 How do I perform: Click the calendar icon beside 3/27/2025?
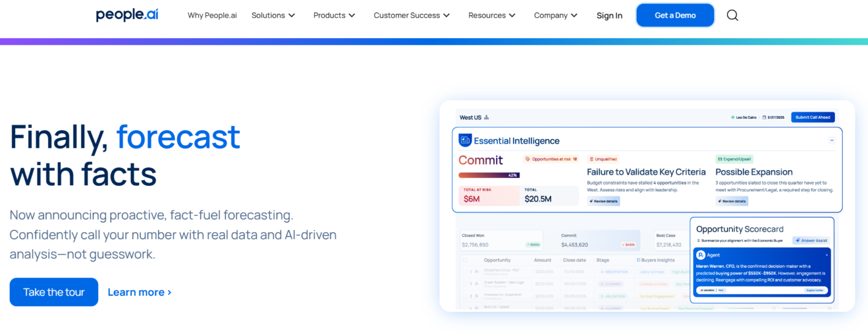click(764, 118)
